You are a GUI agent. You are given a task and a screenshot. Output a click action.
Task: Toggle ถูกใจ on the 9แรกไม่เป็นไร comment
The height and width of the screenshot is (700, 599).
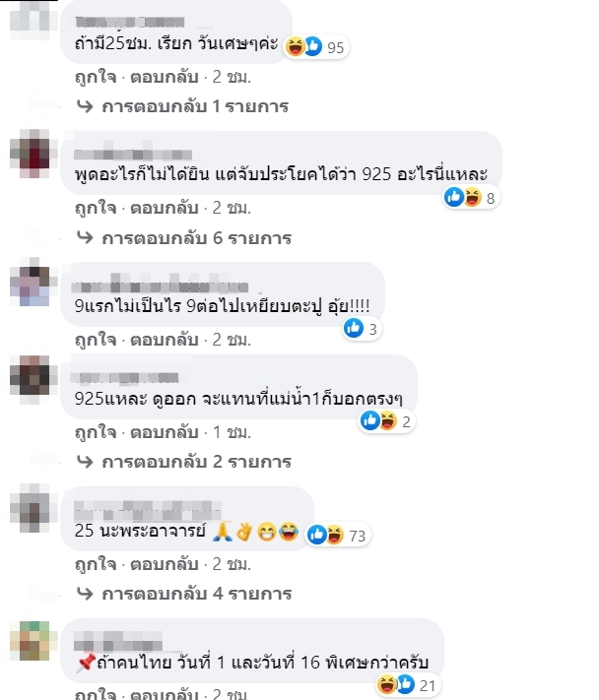96,340
